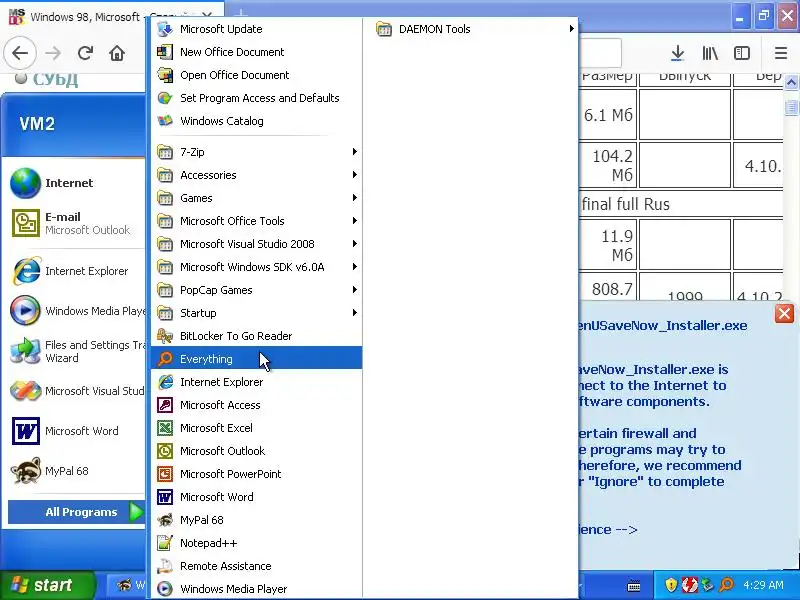
Task: Launch Microsoft Word from programs list
Action: click(257, 496)
